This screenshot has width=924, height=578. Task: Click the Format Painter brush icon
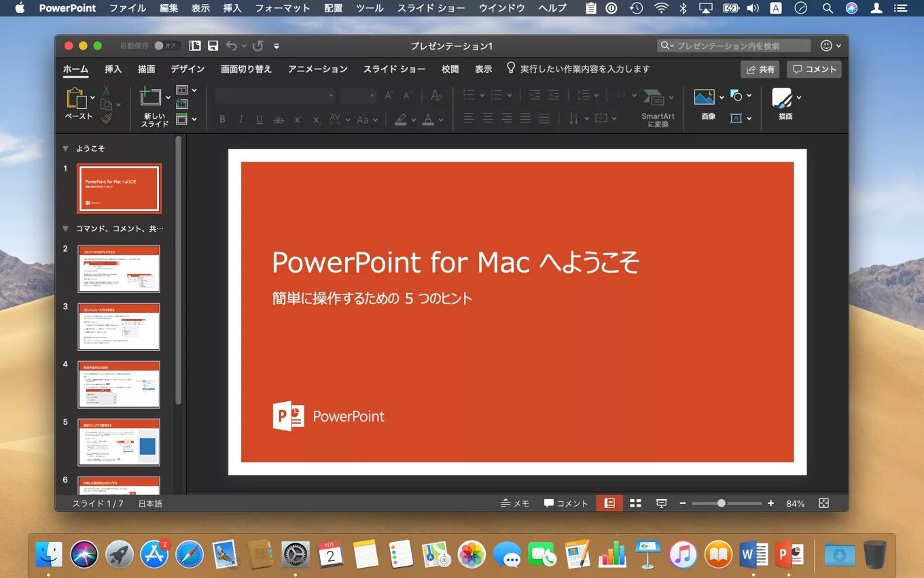pyautogui.click(x=106, y=118)
